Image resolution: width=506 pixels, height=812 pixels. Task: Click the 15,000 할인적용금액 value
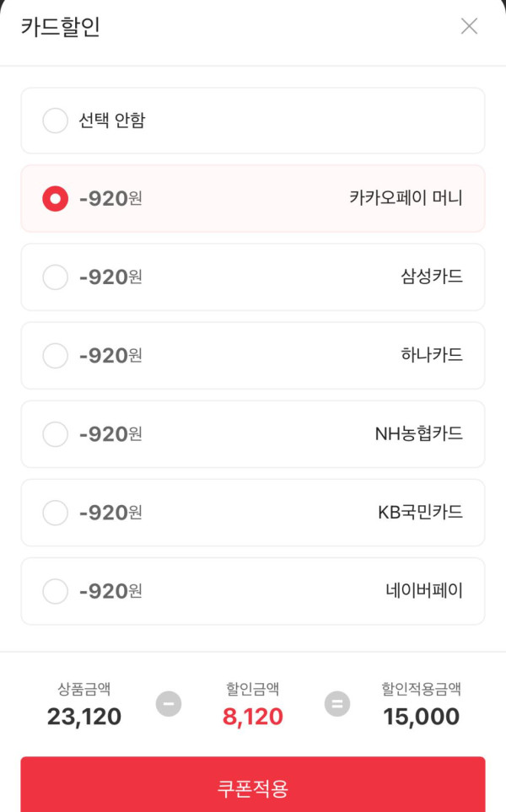pos(421,717)
